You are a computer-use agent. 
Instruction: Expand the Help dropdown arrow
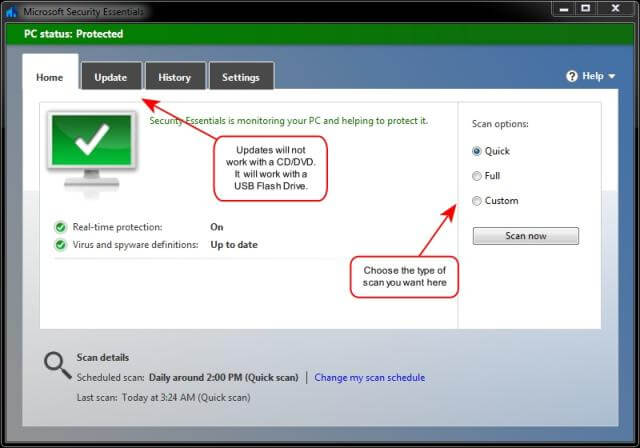(x=611, y=76)
